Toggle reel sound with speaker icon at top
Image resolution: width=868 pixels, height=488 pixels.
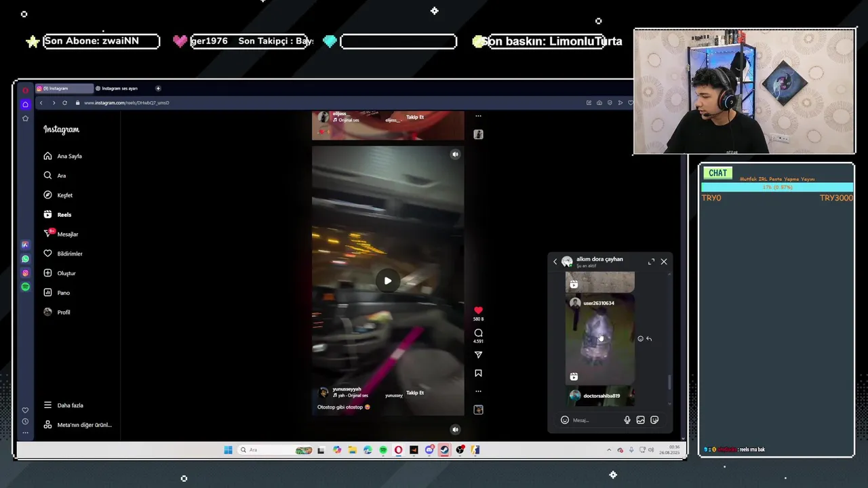point(455,155)
